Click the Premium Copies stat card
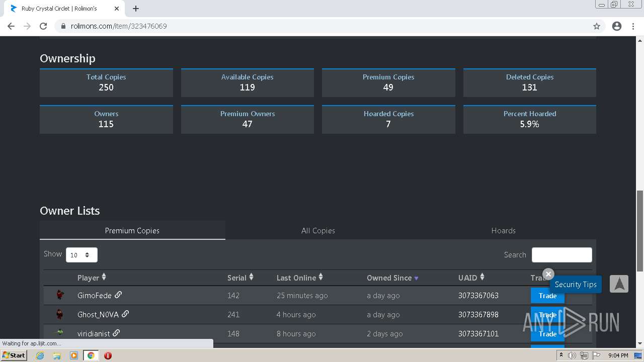 pos(388,83)
